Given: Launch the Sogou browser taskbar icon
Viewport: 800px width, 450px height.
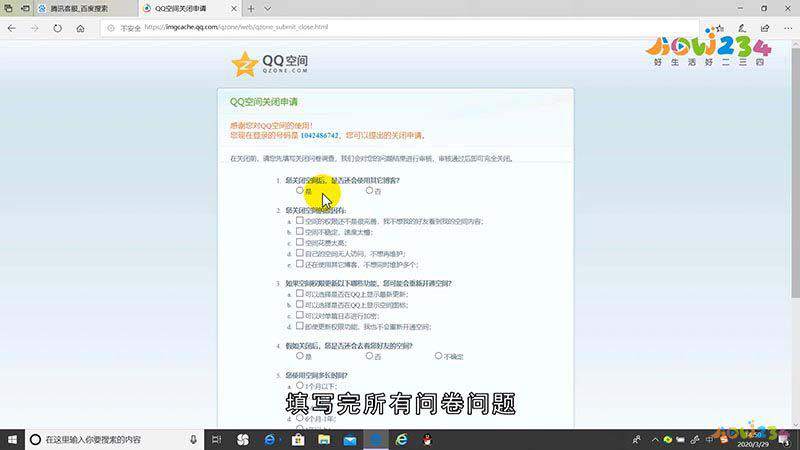Looking at the screenshot, I should [243, 439].
